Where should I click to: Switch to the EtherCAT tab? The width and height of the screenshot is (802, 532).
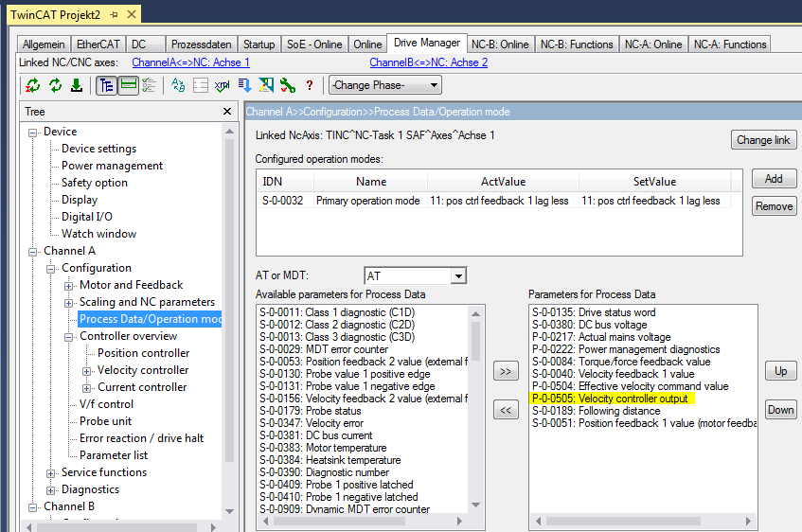pos(98,44)
